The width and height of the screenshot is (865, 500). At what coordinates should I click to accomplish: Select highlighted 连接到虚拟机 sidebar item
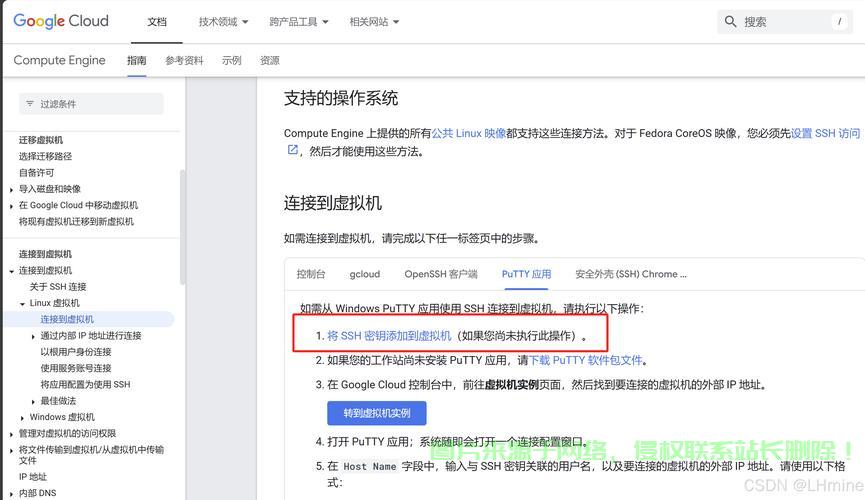click(x=67, y=319)
